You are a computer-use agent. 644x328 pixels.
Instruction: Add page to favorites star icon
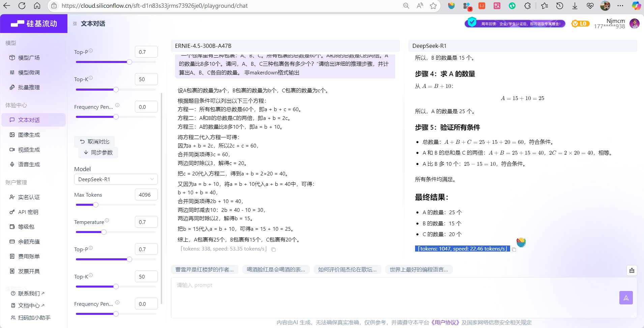(x=433, y=6)
